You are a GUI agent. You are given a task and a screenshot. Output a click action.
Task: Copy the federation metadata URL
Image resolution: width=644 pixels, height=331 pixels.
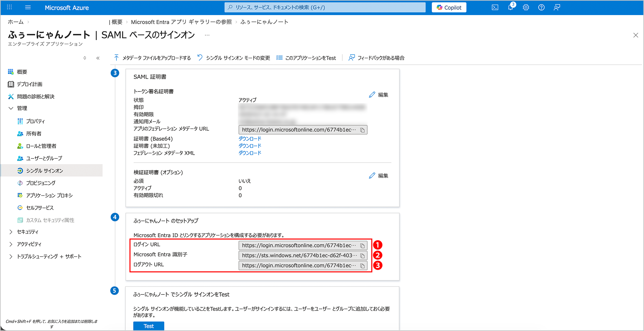pyautogui.click(x=362, y=130)
